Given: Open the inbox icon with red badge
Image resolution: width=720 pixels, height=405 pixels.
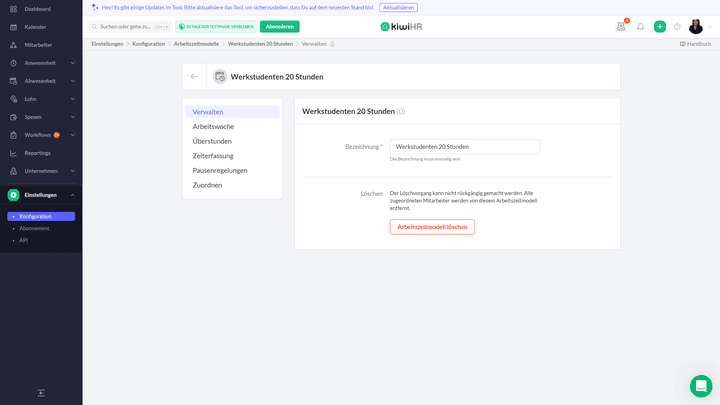Looking at the screenshot, I should (x=621, y=27).
